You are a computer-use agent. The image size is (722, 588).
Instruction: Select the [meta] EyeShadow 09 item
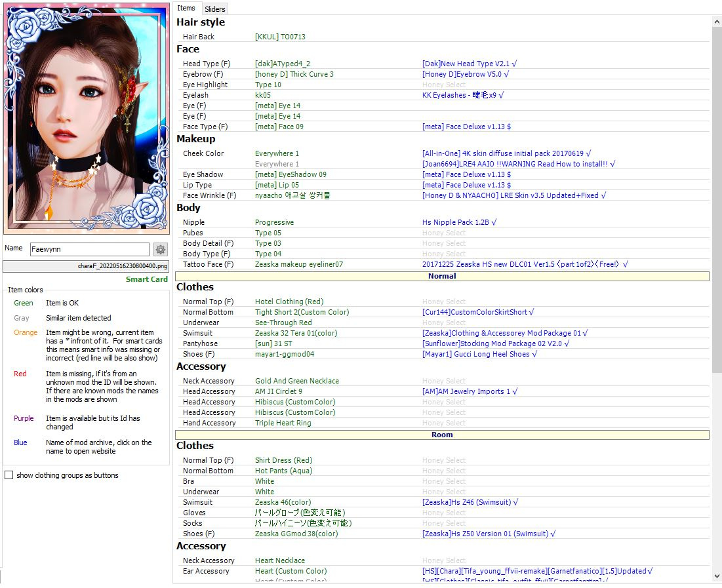click(x=291, y=174)
